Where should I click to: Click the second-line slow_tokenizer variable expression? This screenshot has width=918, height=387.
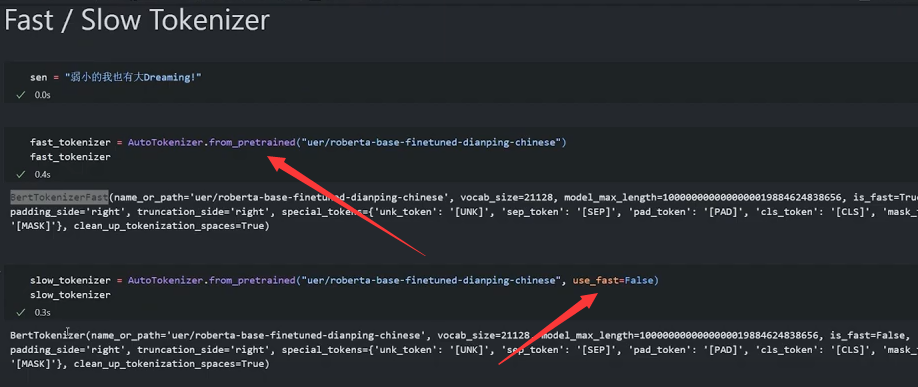[70, 295]
